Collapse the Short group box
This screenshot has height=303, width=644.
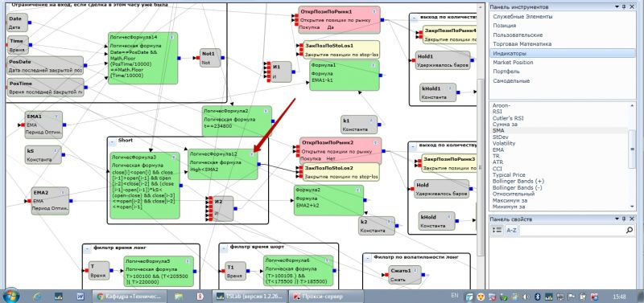113,141
